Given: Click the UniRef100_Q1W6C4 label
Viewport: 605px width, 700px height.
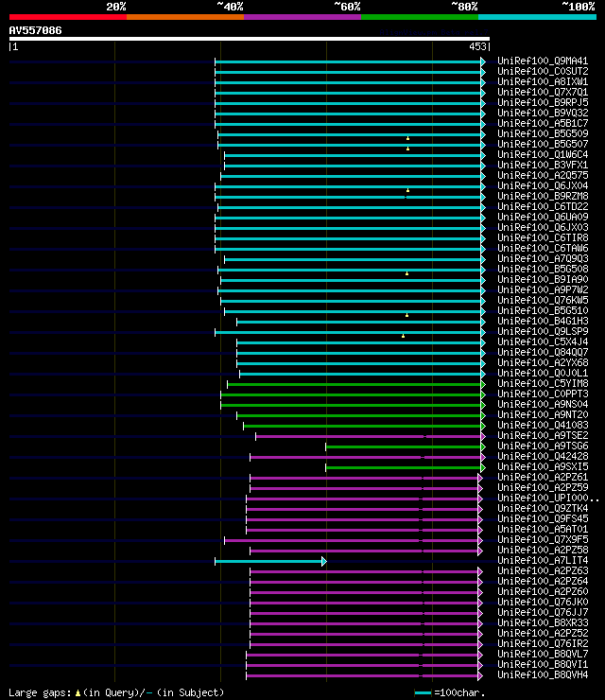Looking at the screenshot, I should pyautogui.click(x=543, y=154).
